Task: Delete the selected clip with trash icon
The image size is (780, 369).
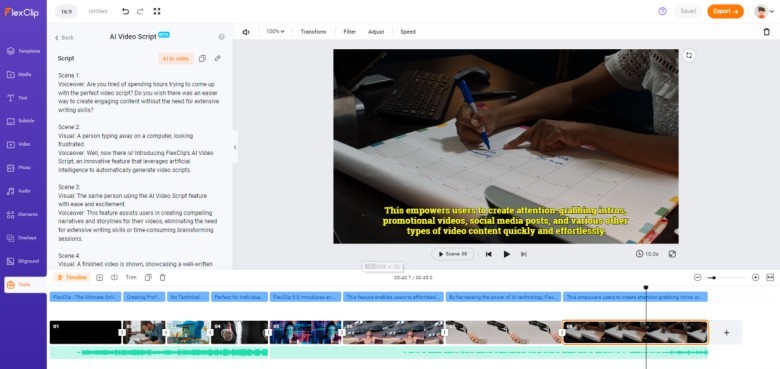Action: tap(766, 31)
